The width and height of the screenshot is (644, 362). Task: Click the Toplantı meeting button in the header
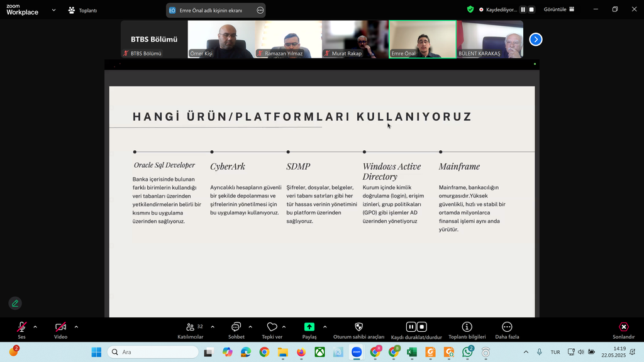click(82, 10)
